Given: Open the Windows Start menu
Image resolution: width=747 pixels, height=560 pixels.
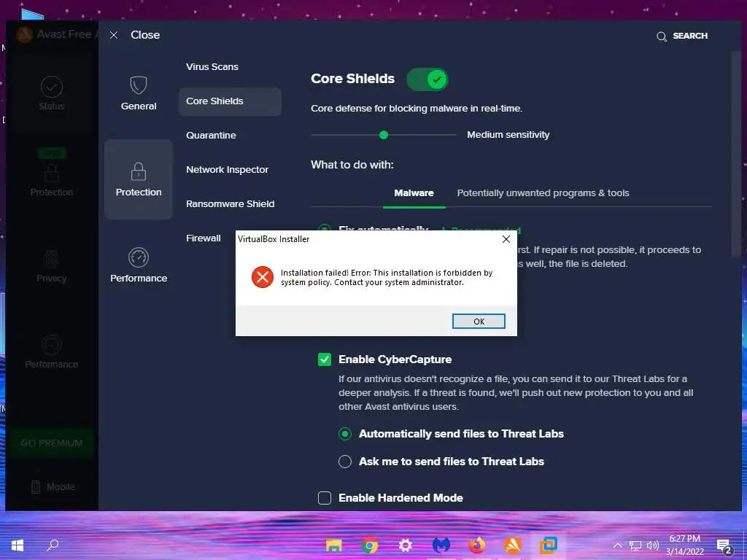Looking at the screenshot, I should click(18, 545).
